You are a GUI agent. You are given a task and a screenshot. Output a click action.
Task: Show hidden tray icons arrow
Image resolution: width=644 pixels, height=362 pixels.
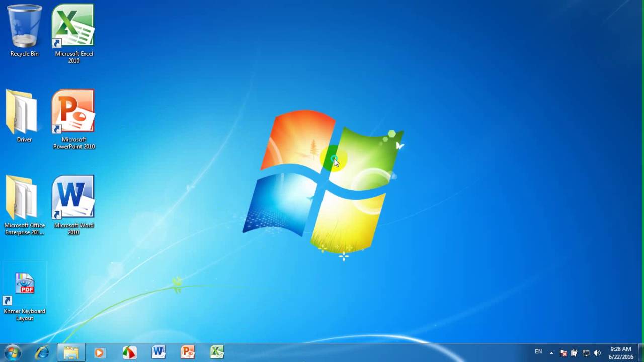[x=551, y=353]
